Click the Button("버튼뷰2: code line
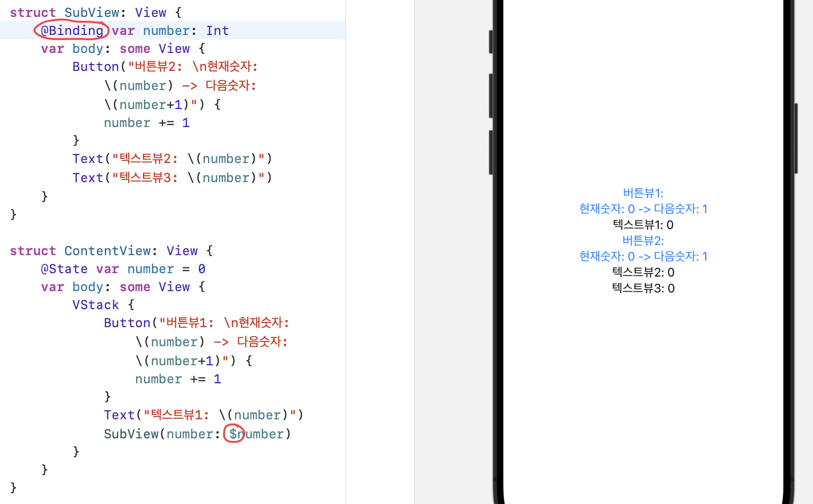 click(165, 67)
